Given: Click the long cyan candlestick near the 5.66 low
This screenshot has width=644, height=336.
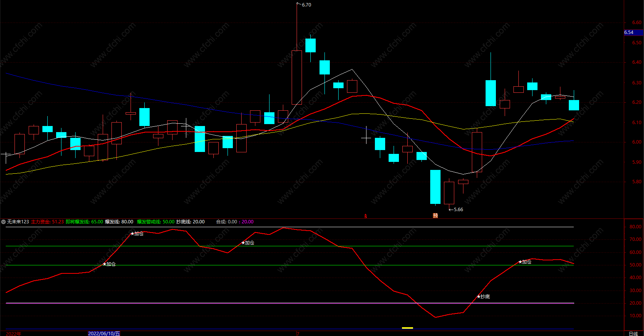Looking at the screenshot, I should [x=435, y=187].
